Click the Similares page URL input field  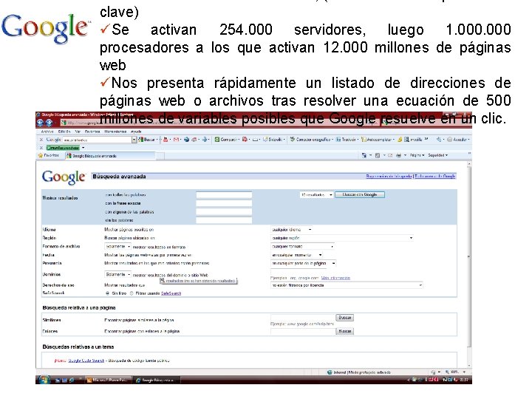pyautogui.click(x=303, y=318)
